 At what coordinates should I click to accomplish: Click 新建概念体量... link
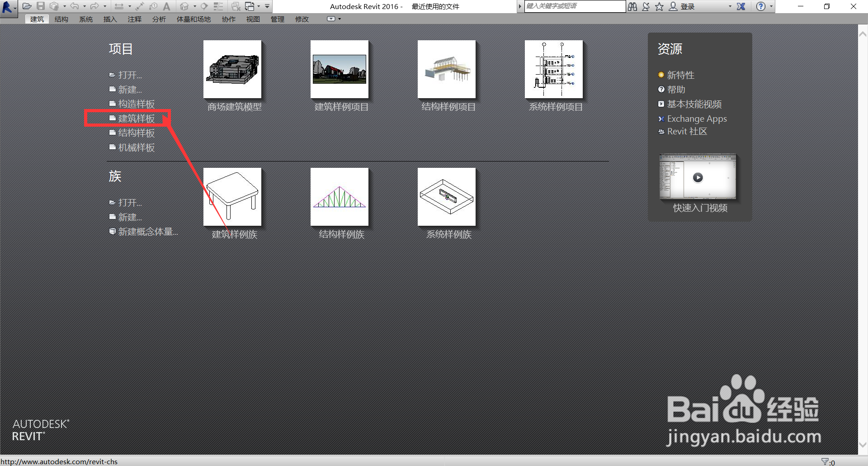point(144,232)
